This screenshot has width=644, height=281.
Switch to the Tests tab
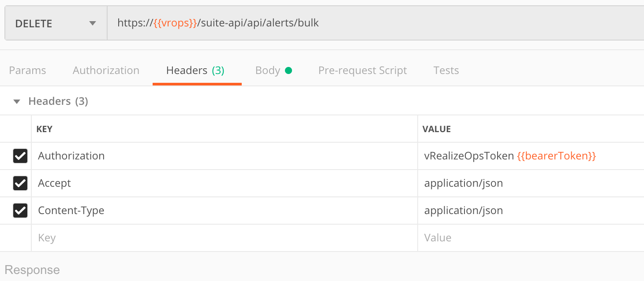pos(446,70)
